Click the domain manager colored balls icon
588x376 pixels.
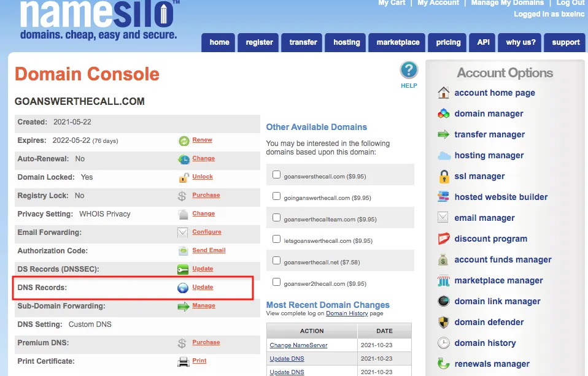click(444, 113)
